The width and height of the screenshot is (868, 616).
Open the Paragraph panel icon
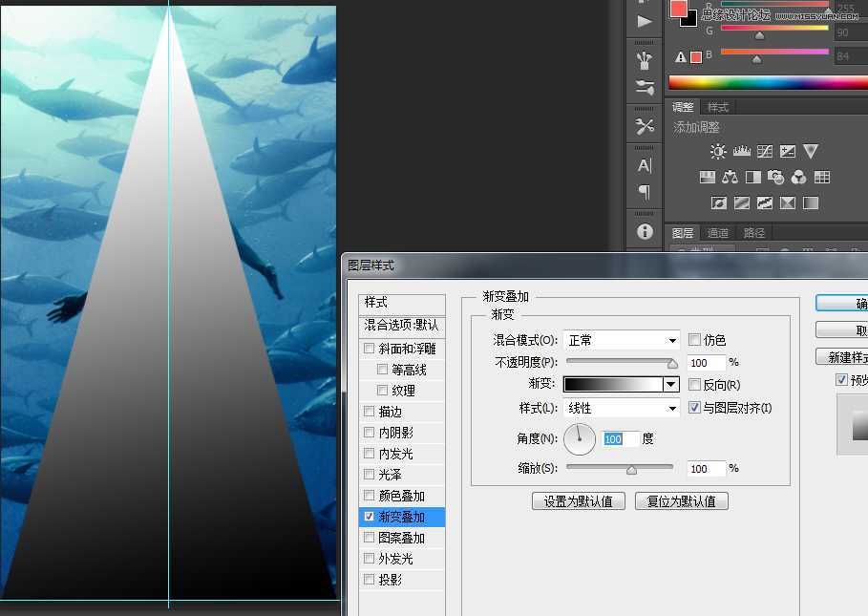[x=644, y=191]
